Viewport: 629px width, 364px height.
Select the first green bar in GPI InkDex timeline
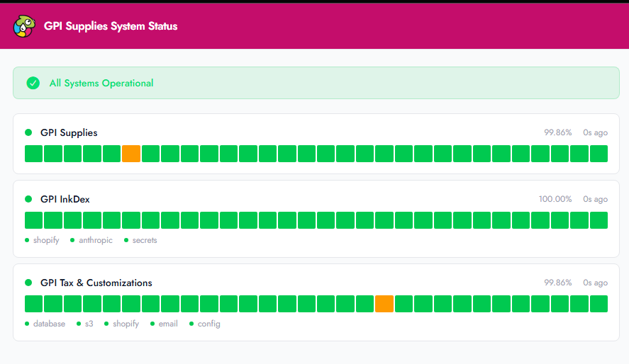coord(34,220)
